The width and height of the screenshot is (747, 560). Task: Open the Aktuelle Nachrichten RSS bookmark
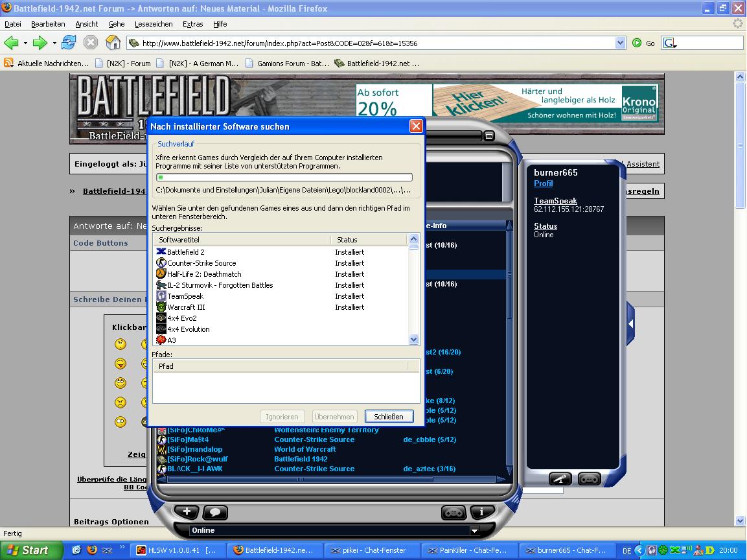tap(46, 64)
